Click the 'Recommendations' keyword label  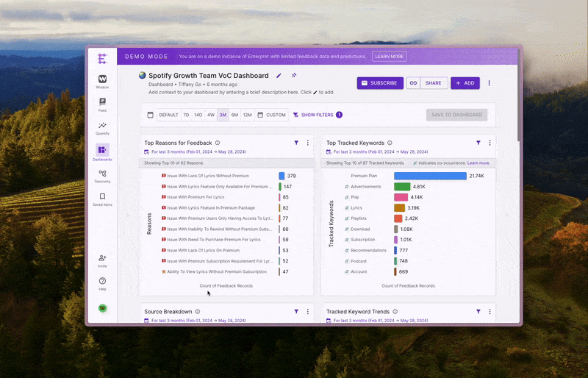(368, 250)
